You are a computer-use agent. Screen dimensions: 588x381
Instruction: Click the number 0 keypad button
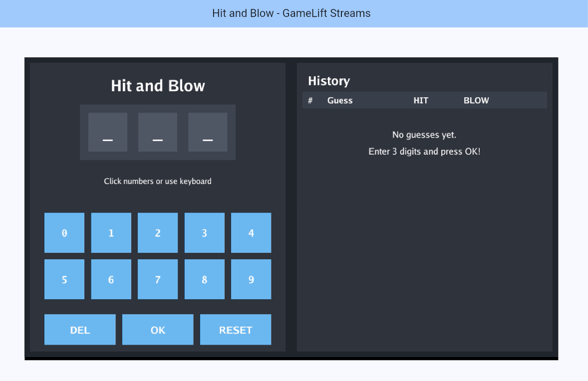(64, 232)
